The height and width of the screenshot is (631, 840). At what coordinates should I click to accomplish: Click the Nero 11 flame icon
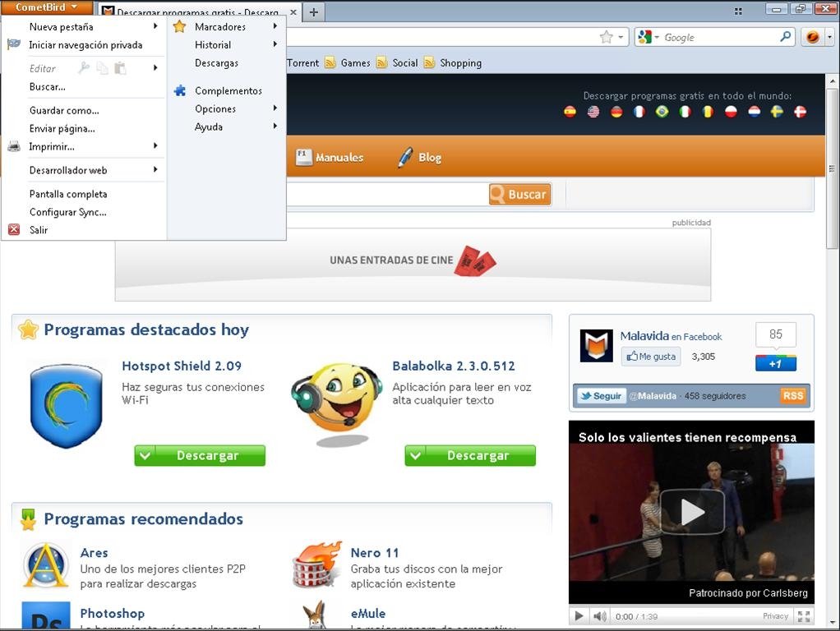point(317,564)
